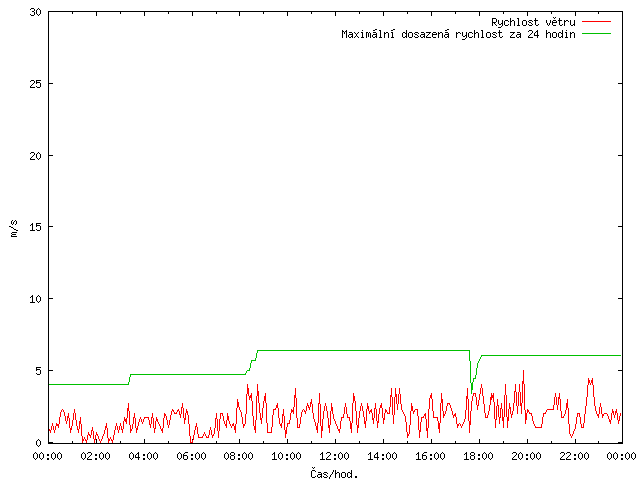Click the 18:00 time label
Image resolution: width=640 pixels, height=480 pixels.
coord(478,456)
